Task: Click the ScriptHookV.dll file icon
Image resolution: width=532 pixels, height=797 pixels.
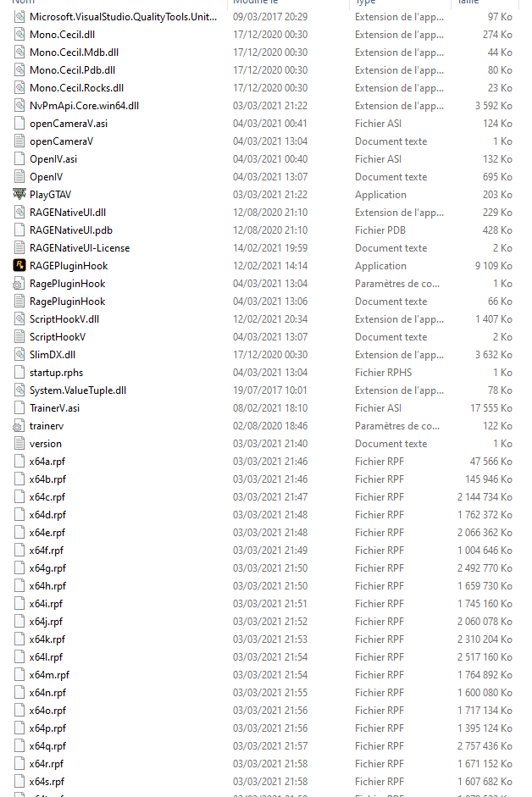Action: tap(19, 319)
